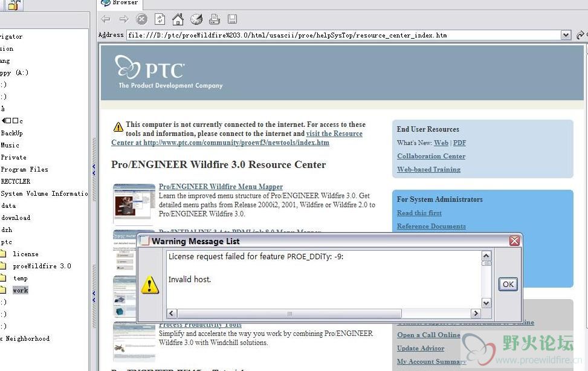The width and height of the screenshot is (588, 371).
Task: Click the warning list horizontal scrollbar thumb
Action: [x=289, y=313]
